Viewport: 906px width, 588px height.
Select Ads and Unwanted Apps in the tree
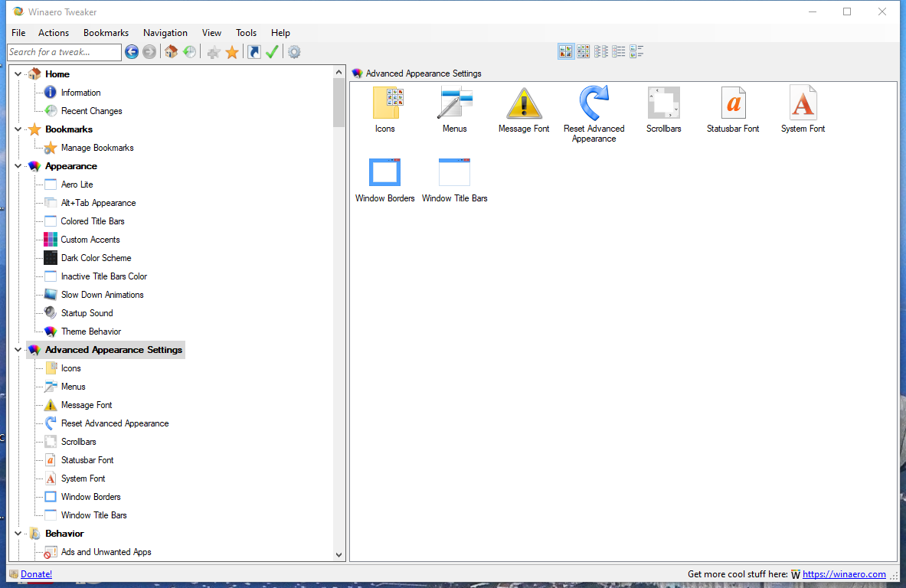pos(106,552)
